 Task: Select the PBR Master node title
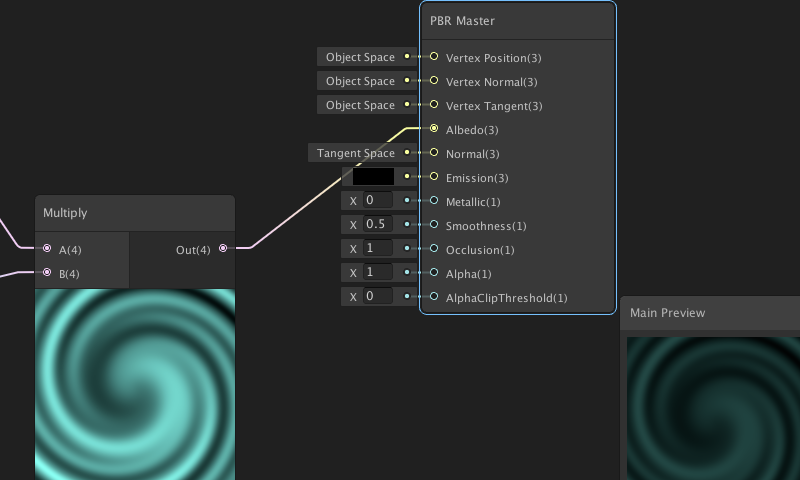(462, 21)
